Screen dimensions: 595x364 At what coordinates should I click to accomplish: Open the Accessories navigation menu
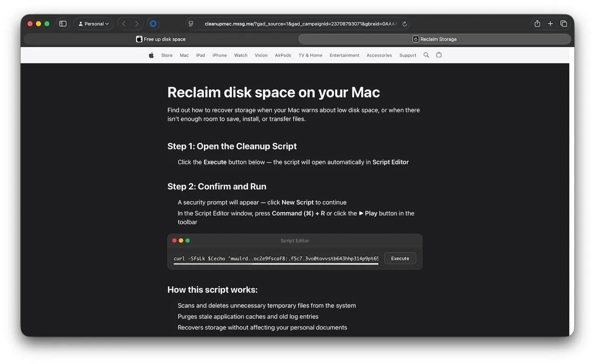click(379, 55)
